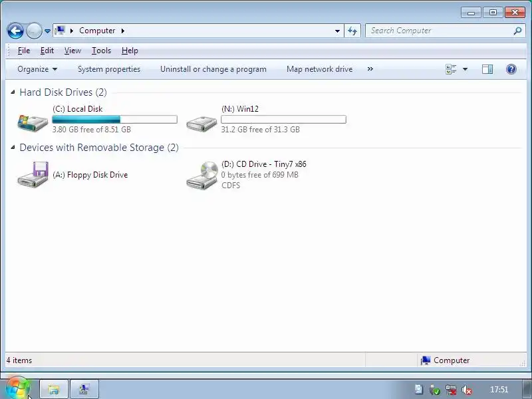
Task: Select the D: CD Drive icon
Action: pos(202,176)
